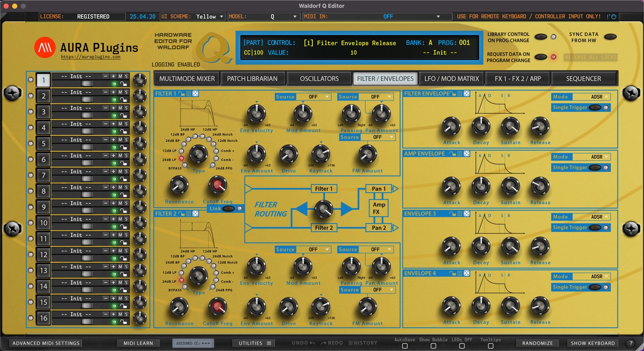Click Show Keyboard button

pos(593,343)
